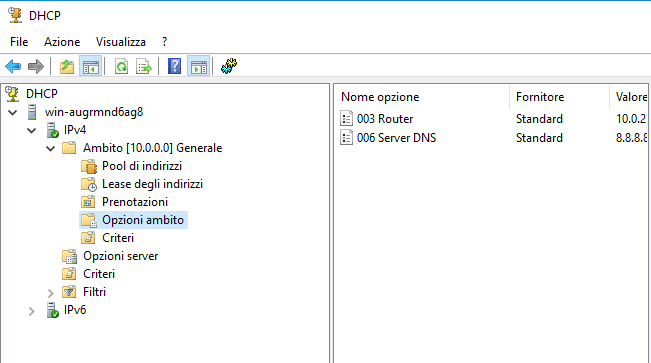Click DHCP trophy icon in title bar
This screenshot has height=363, width=651.
click(15, 15)
